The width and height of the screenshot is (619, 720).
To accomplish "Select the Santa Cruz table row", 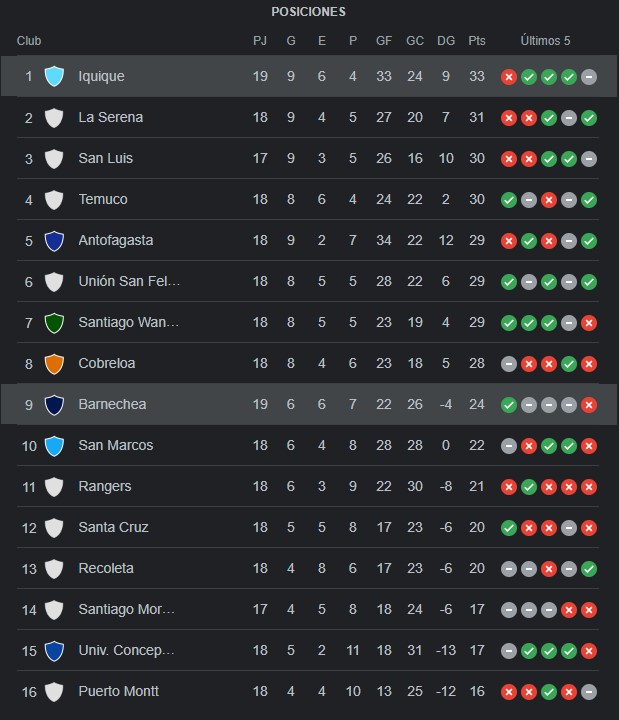I will tap(308, 527).
